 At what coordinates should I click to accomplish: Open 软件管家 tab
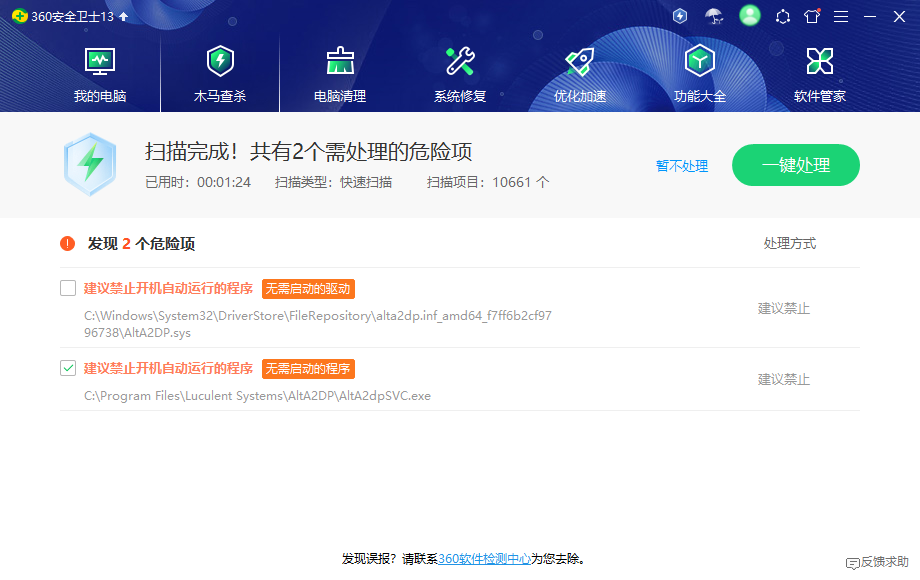coord(820,75)
